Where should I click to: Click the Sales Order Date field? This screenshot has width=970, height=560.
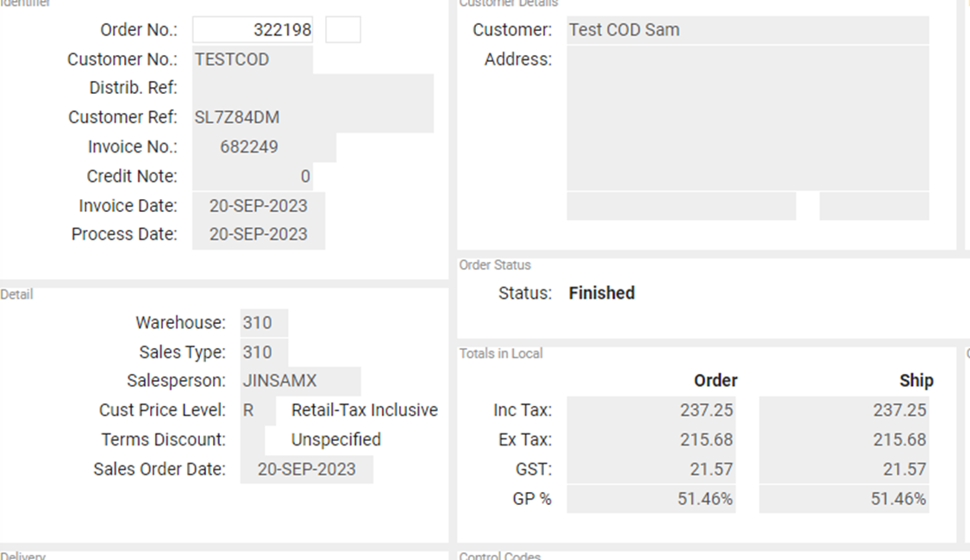click(x=307, y=470)
